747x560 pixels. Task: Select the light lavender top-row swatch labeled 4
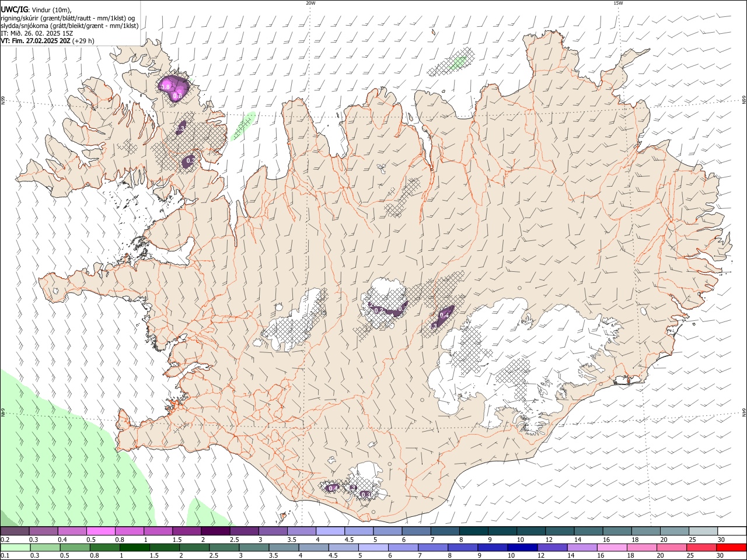(330, 531)
